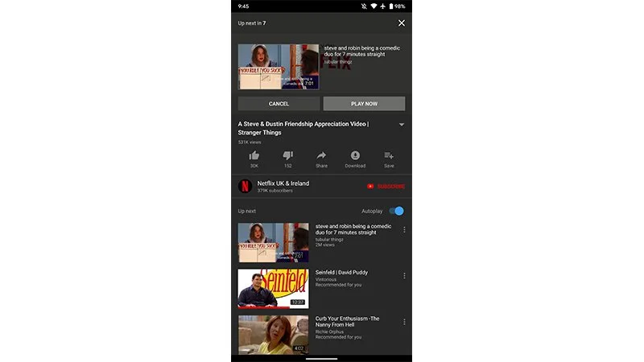Tap 'A Steve & Dustin Friendship Appreciation Video' title

[x=303, y=128]
